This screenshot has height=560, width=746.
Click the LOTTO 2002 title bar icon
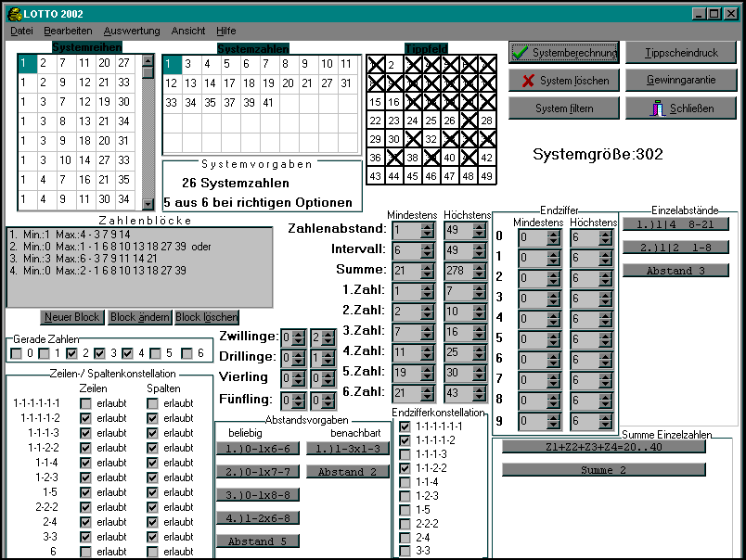(x=13, y=14)
